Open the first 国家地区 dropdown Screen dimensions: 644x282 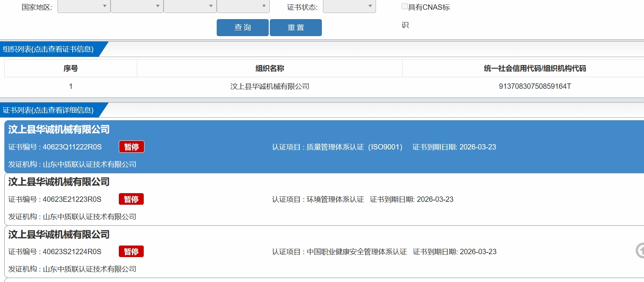pyautogui.click(x=84, y=6)
